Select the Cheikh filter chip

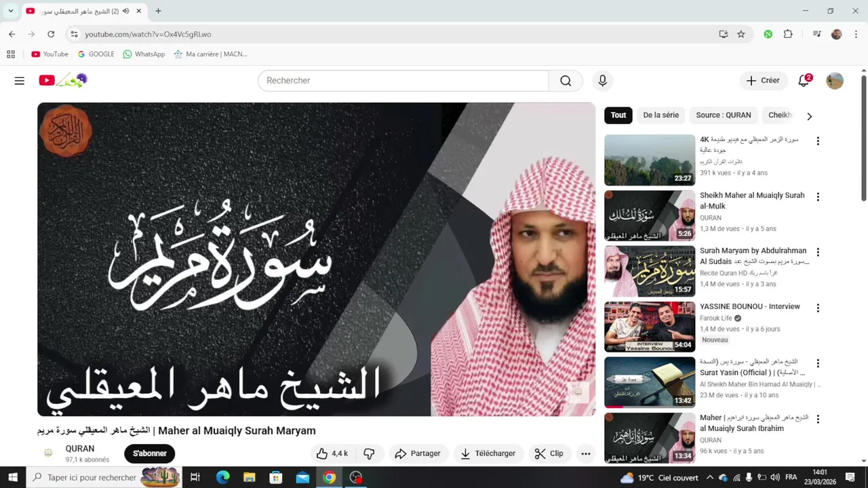click(780, 115)
